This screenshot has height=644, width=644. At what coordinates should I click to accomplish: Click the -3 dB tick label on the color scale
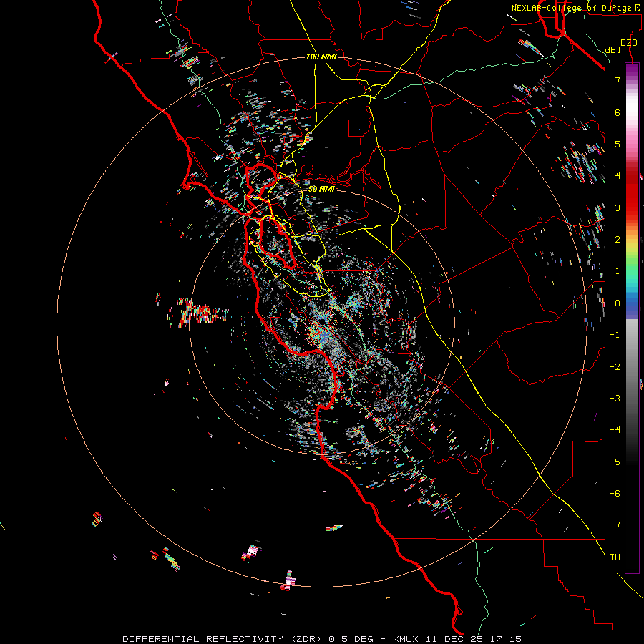(615, 399)
